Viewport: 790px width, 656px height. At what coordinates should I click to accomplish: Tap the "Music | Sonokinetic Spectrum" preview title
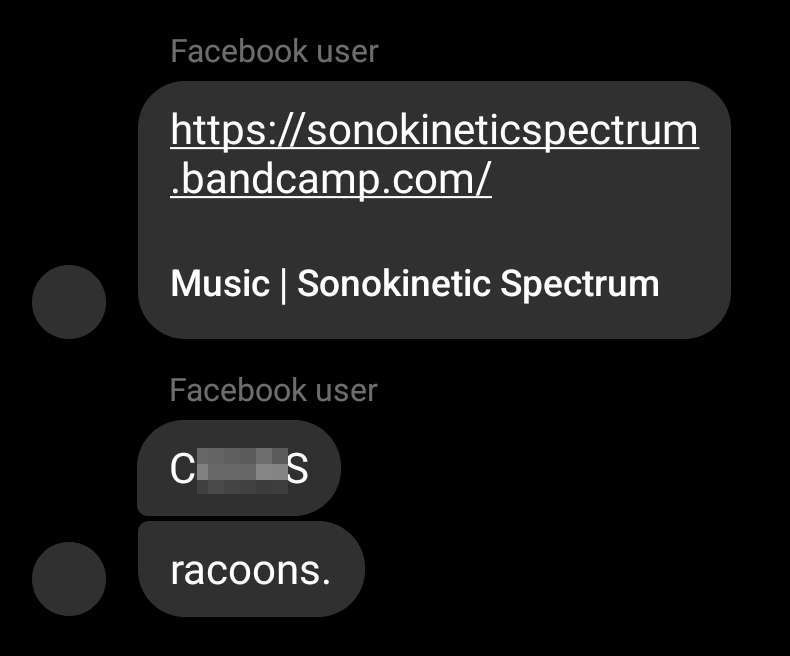point(415,284)
